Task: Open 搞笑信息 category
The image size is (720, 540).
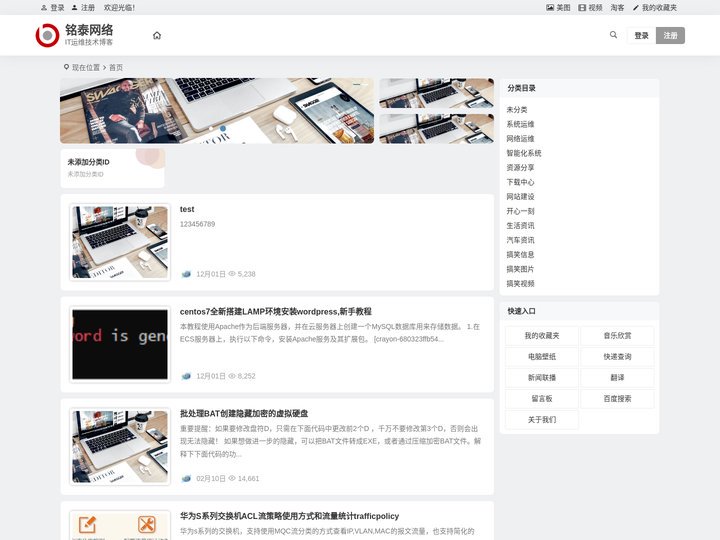Action: (x=520, y=254)
